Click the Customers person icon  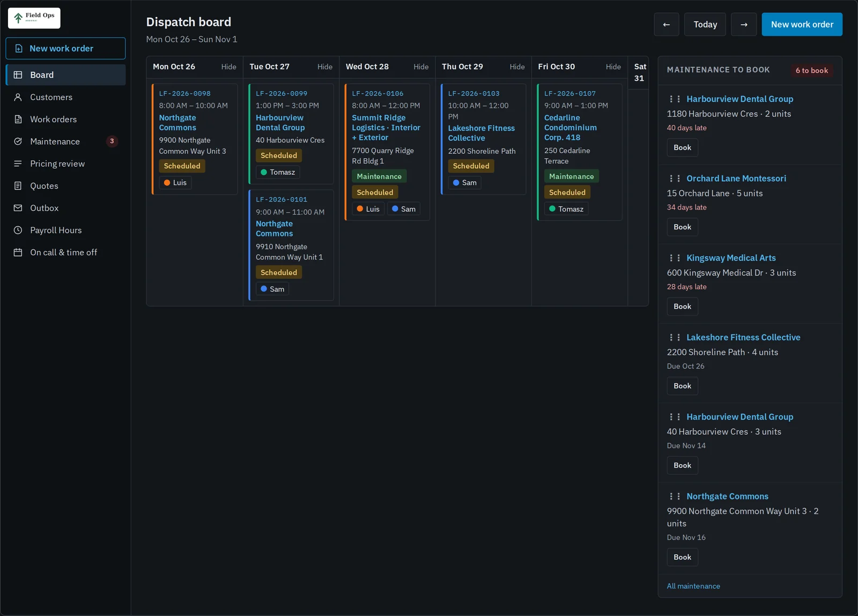pos(18,97)
